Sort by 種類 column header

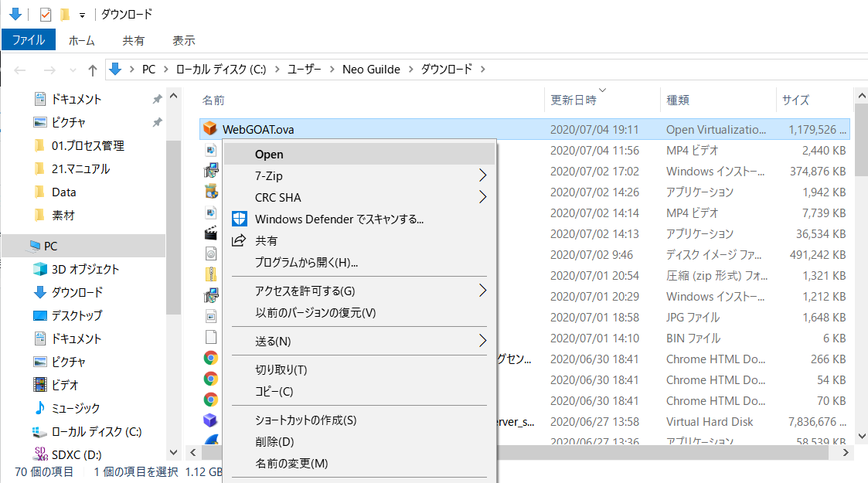[678, 100]
